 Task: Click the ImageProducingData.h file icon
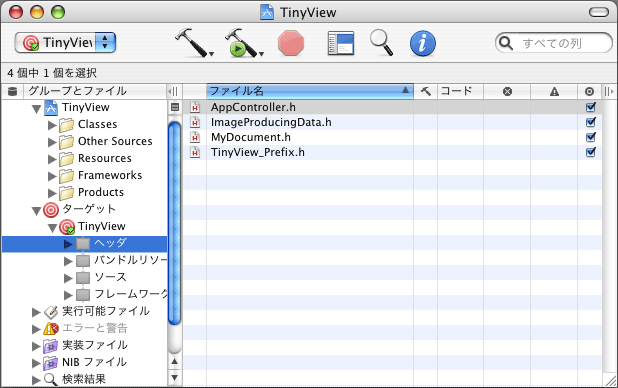coord(195,122)
